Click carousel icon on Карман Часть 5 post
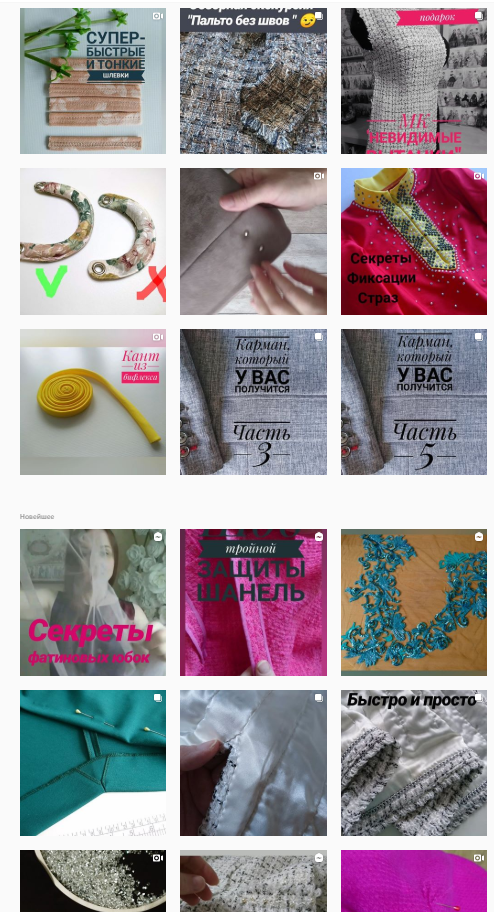 (x=479, y=336)
